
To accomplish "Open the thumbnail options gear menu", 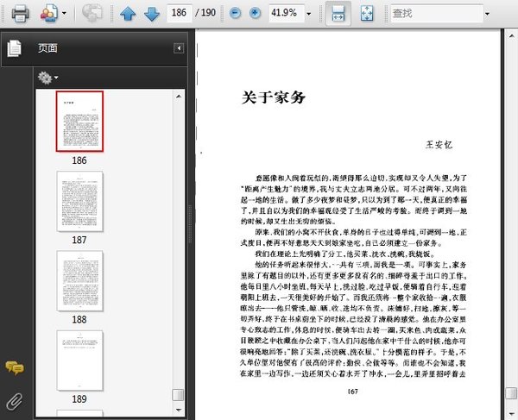I will tap(48, 78).
